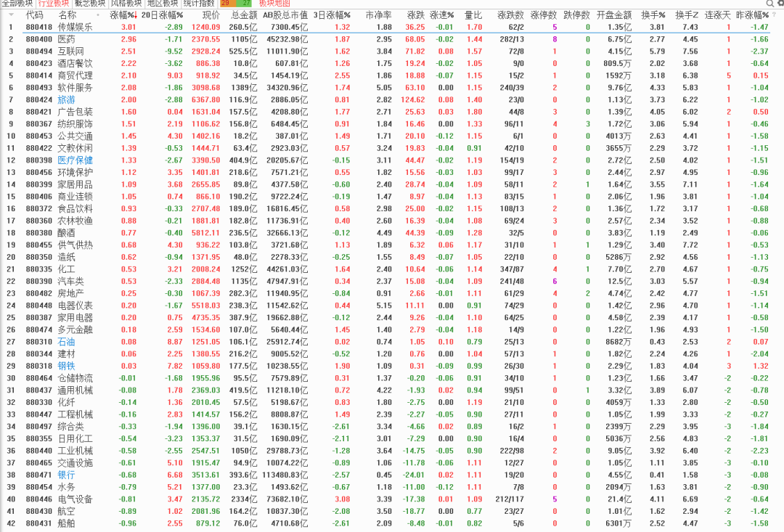The height and width of the screenshot is (532, 784).
Task: Switch to 全部板块 tab
Action: coord(17,3)
